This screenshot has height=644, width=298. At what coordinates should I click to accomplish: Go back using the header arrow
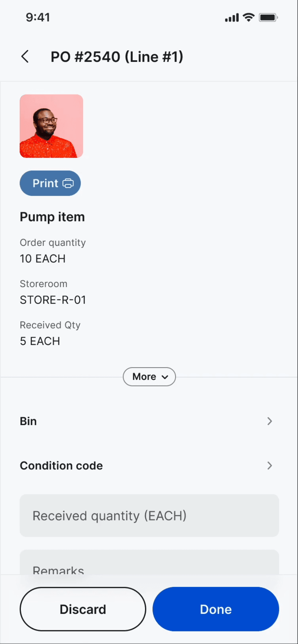tap(25, 57)
